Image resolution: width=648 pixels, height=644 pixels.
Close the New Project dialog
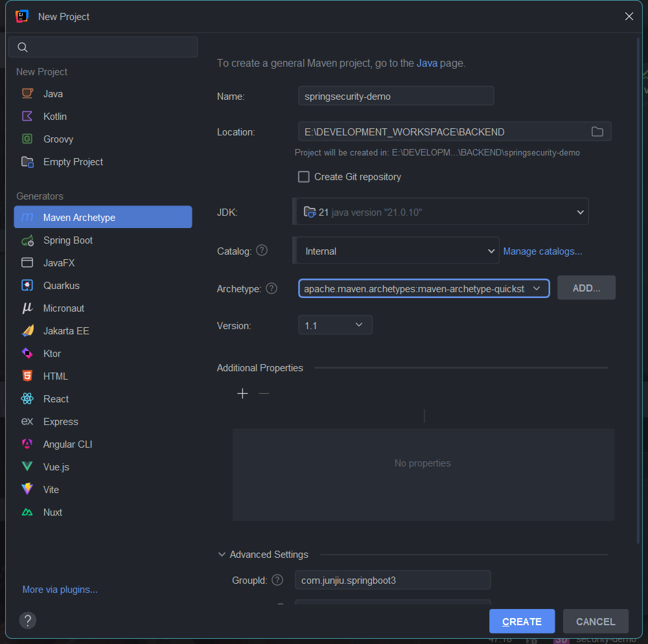629,16
